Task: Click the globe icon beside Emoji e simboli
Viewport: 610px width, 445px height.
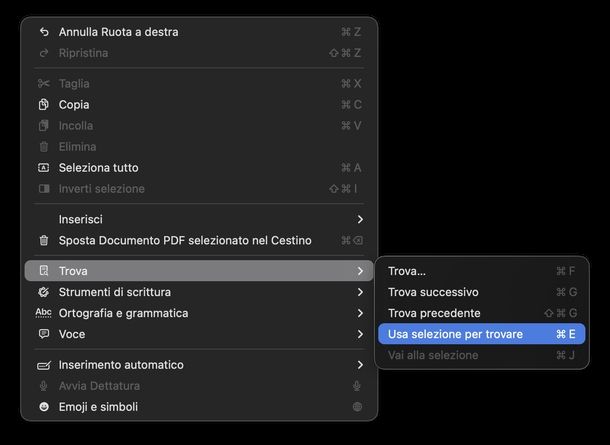Action: [x=357, y=407]
